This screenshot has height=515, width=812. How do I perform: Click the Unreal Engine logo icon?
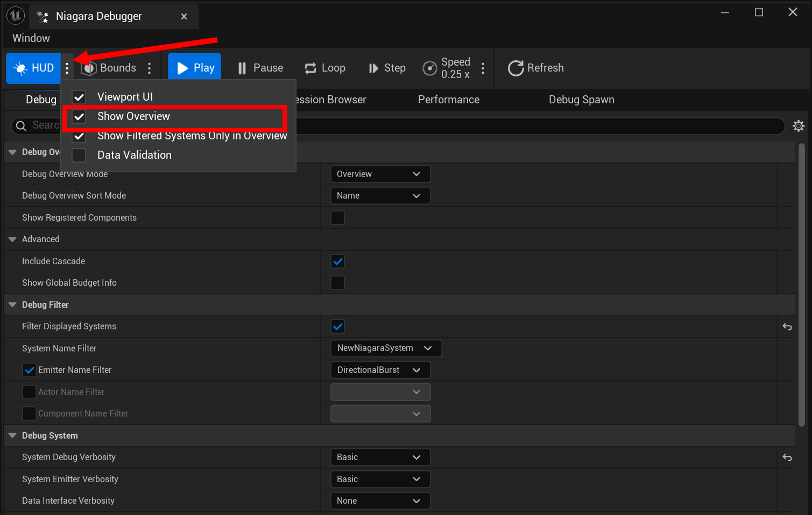(x=16, y=16)
